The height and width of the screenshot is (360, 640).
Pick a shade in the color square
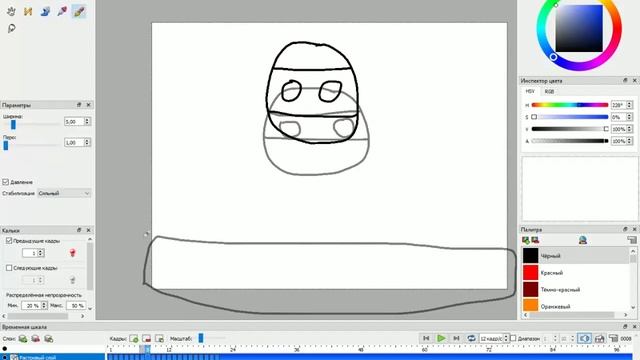coord(579,29)
